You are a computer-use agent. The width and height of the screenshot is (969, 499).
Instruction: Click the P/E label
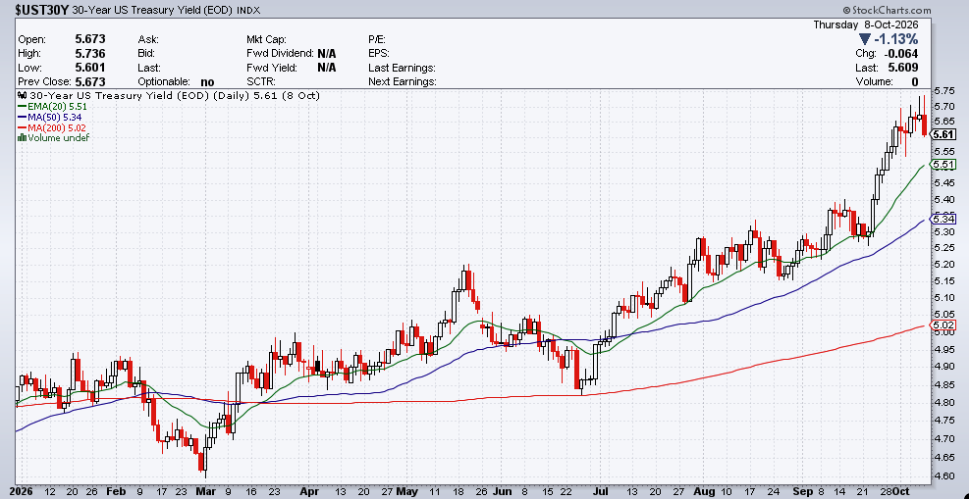[377, 39]
